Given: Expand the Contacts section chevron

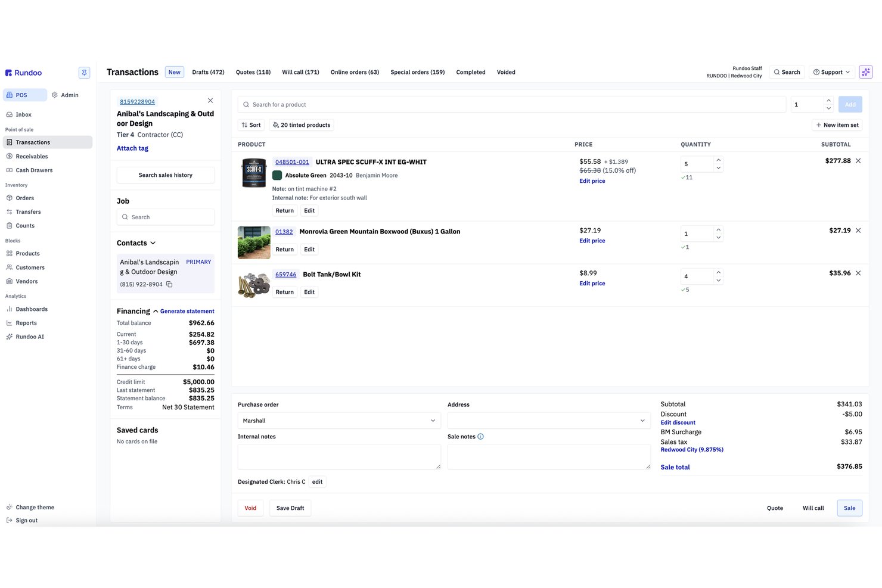Looking at the screenshot, I should 153,243.
